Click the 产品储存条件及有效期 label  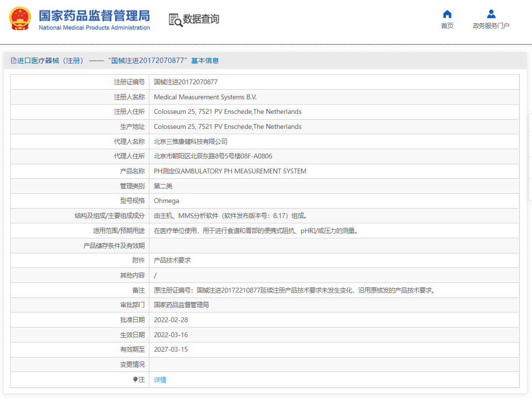(114, 246)
